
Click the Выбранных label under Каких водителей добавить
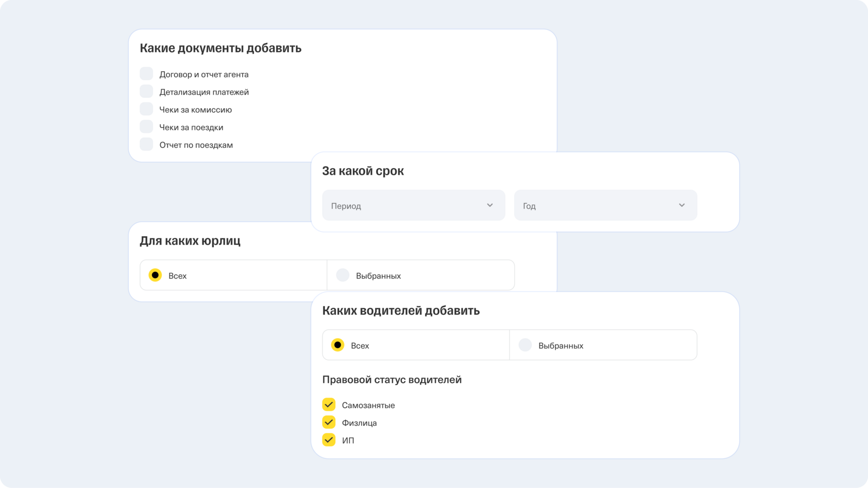tap(561, 346)
